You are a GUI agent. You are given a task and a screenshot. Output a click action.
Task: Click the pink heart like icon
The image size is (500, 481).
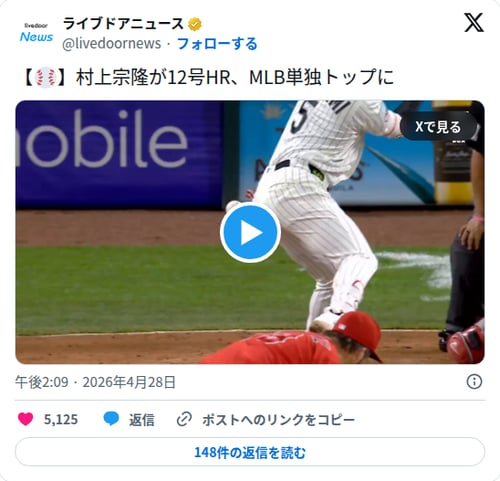(25, 419)
